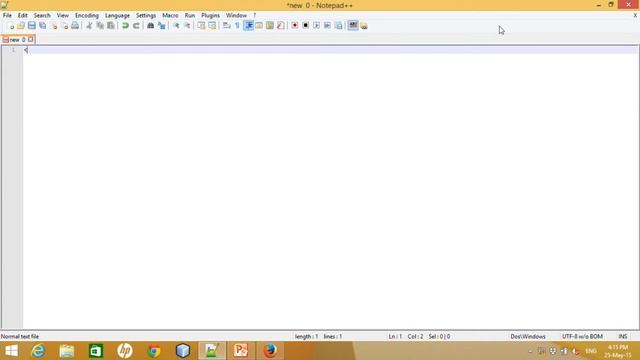This screenshot has height=360, width=640.
Task: Click the Save All toolbar icon
Action: coord(42,26)
